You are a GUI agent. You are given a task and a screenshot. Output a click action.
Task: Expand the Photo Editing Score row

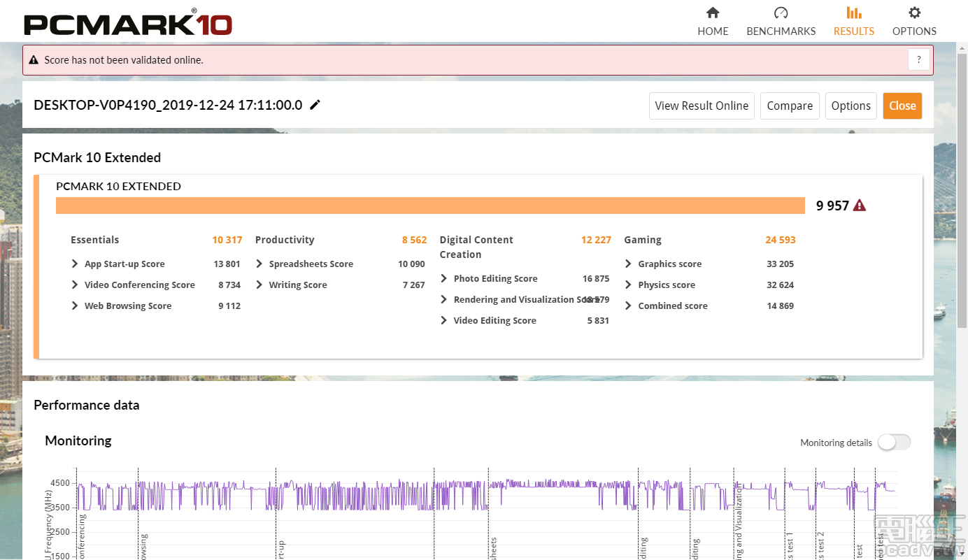coord(444,279)
